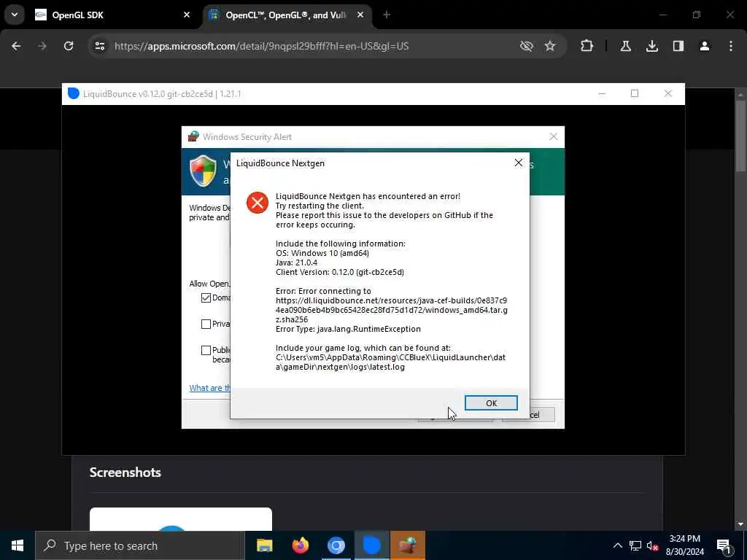Open the 'What are the risks' link
The height and width of the screenshot is (560, 747).
[x=209, y=388]
